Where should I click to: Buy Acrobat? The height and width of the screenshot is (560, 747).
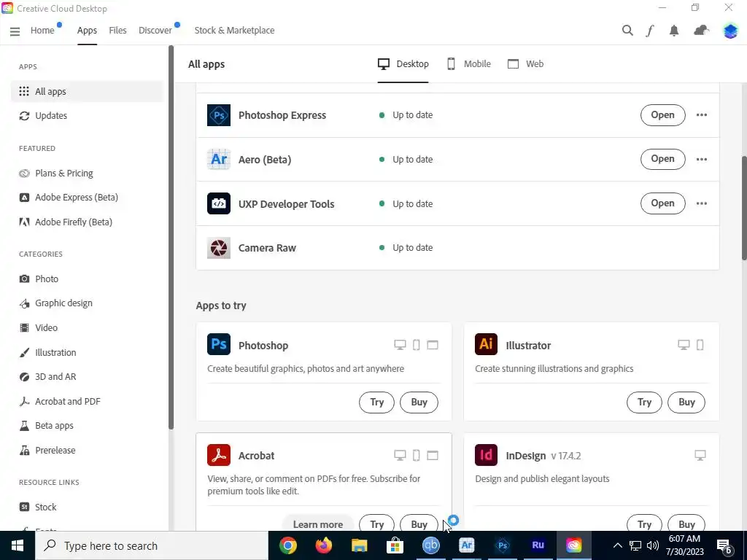[x=419, y=524]
